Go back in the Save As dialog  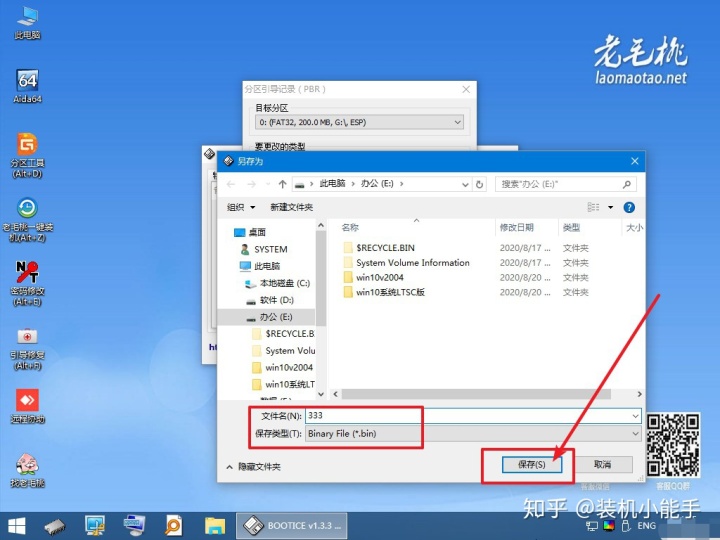point(231,184)
